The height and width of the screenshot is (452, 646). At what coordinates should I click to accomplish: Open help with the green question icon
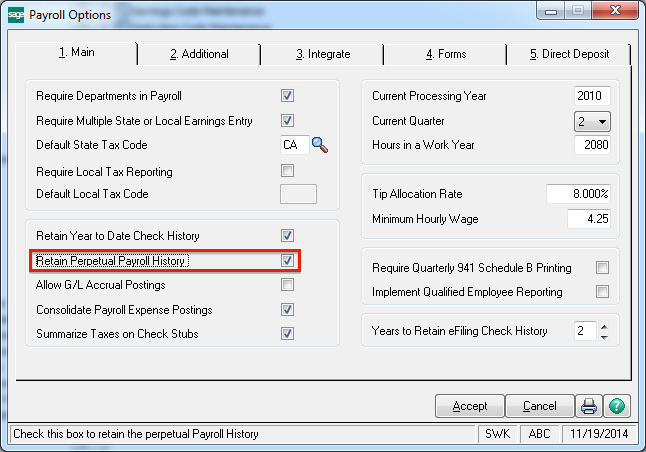coord(617,406)
